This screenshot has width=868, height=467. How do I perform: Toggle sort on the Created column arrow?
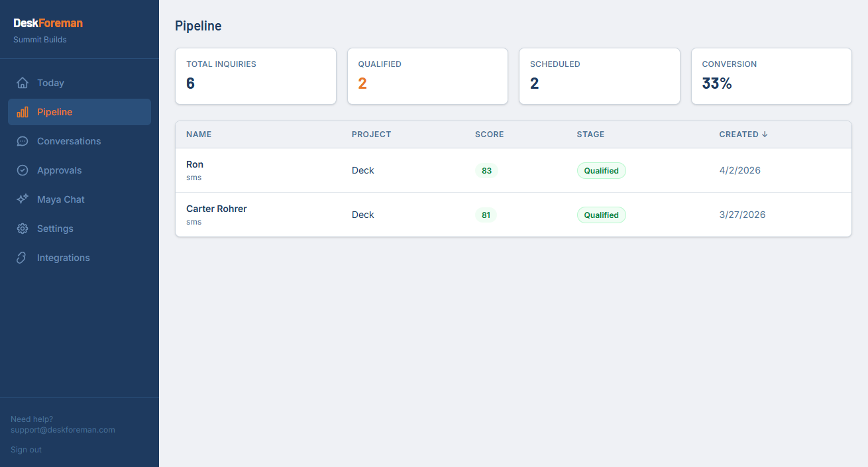765,134
